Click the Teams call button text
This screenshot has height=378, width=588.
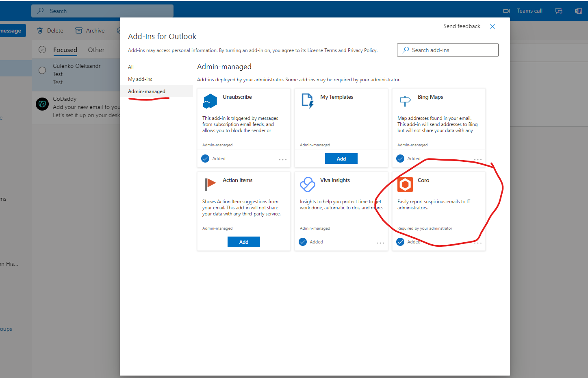click(x=529, y=11)
